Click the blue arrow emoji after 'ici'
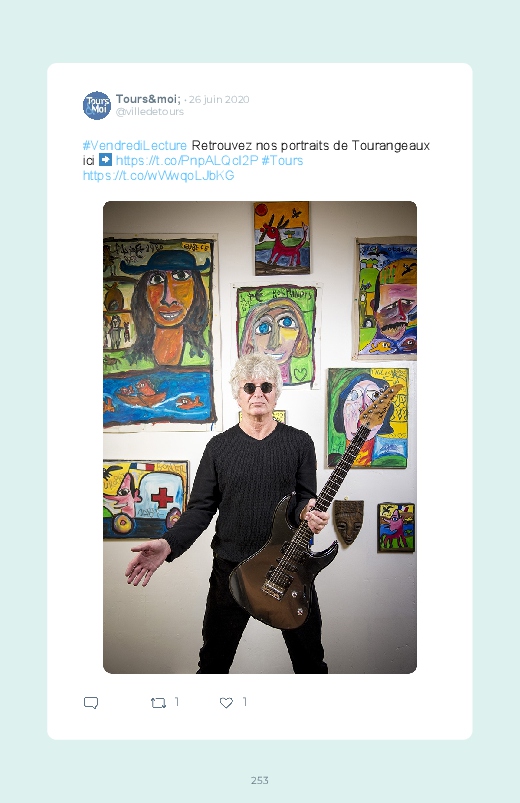Viewport: 520px width, 803px height. (105, 160)
